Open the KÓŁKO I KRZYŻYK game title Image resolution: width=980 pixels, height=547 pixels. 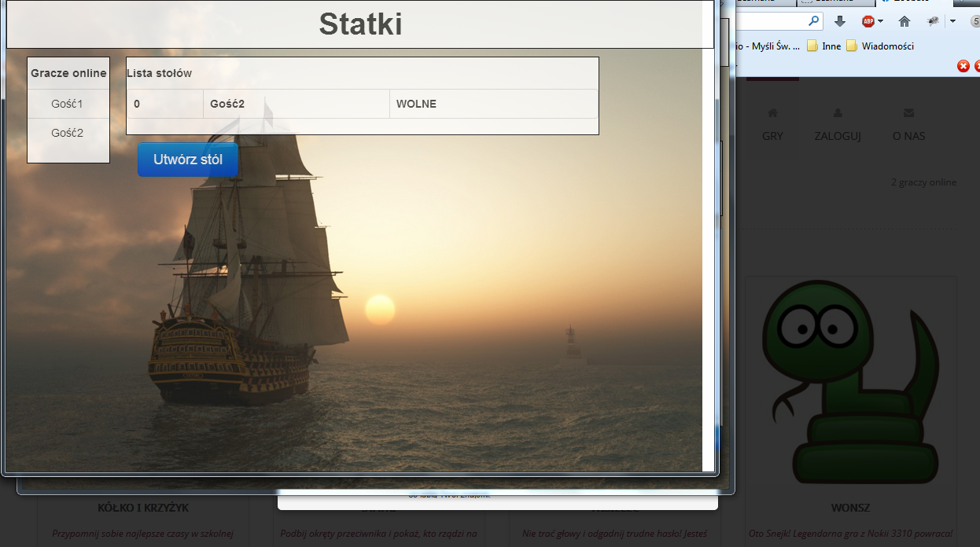(x=143, y=508)
